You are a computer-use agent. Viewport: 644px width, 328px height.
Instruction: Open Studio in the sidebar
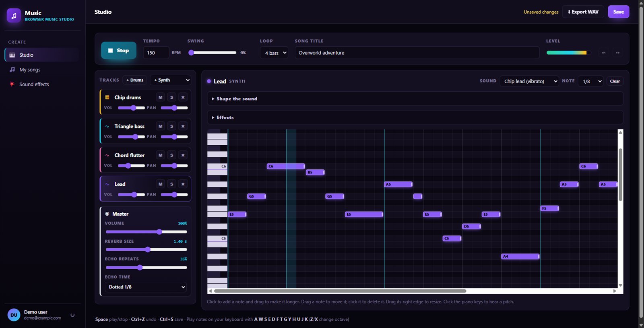[x=42, y=55]
